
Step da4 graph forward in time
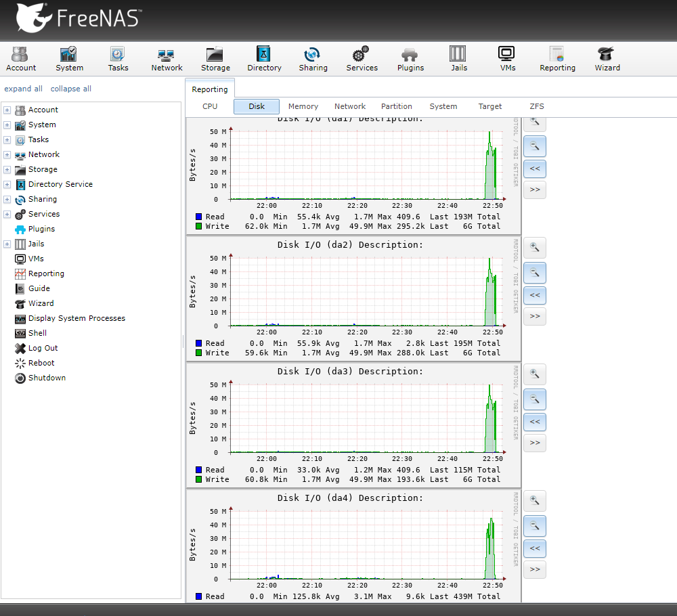point(535,569)
